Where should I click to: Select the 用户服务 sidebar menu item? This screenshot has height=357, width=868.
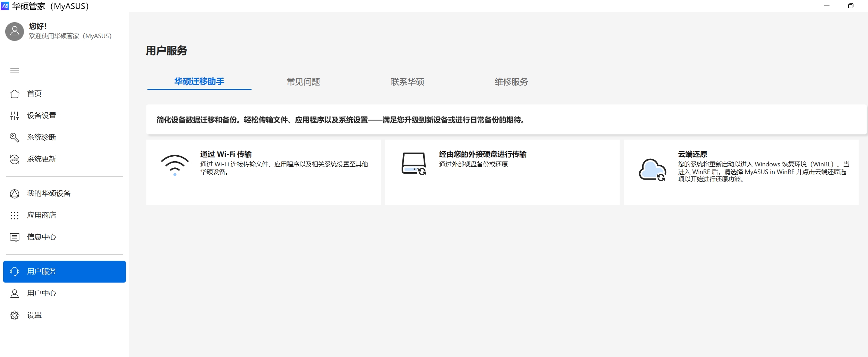65,272
